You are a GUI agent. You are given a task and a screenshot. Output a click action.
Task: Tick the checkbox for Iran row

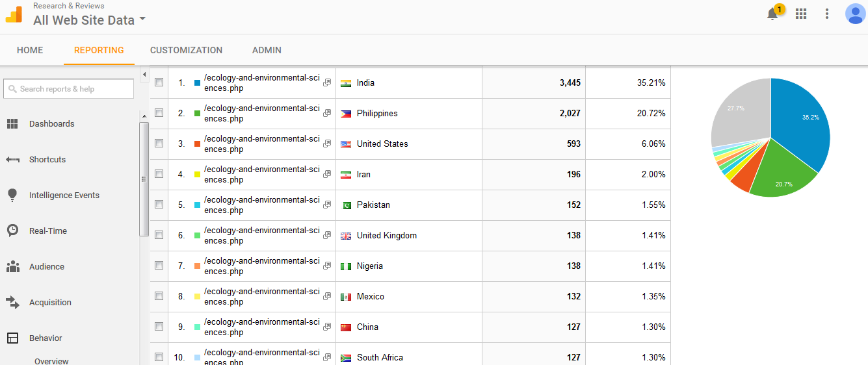point(159,174)
